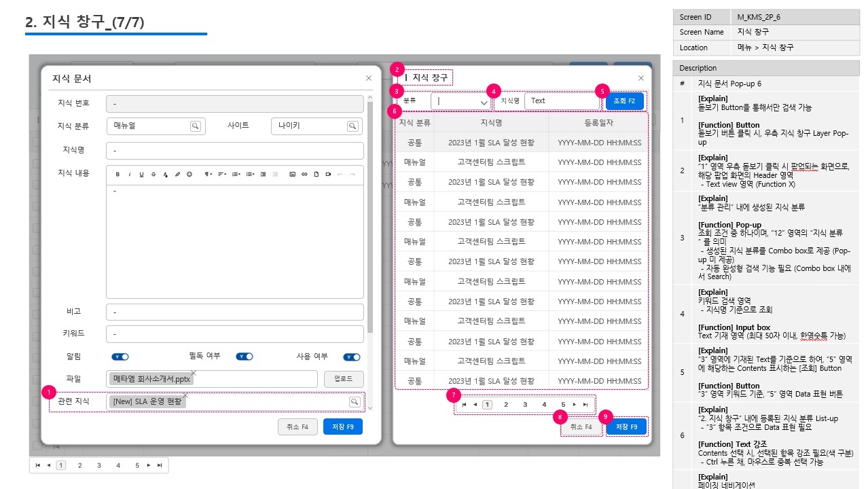Apply underline formatting in the 지식 내용 editor
Viewport: 868px width, 489px height.
141,175
